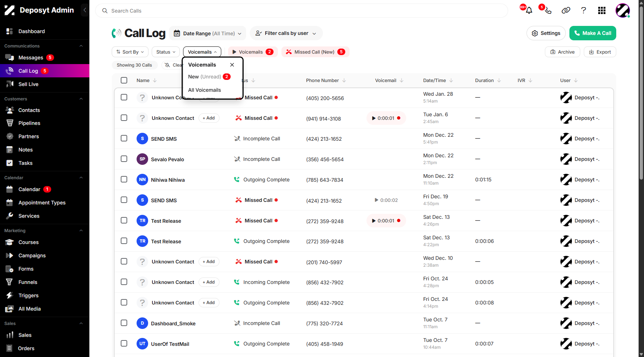The width and height of the screenshot is (644, 357).
Task: Click the Voicemails quick filter chip
Action: [x=253, y=52]
